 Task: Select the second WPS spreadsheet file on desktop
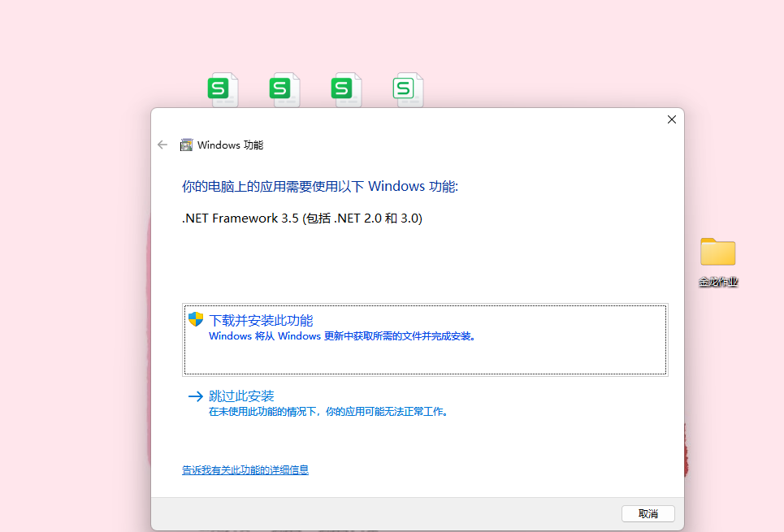point(284,90)
